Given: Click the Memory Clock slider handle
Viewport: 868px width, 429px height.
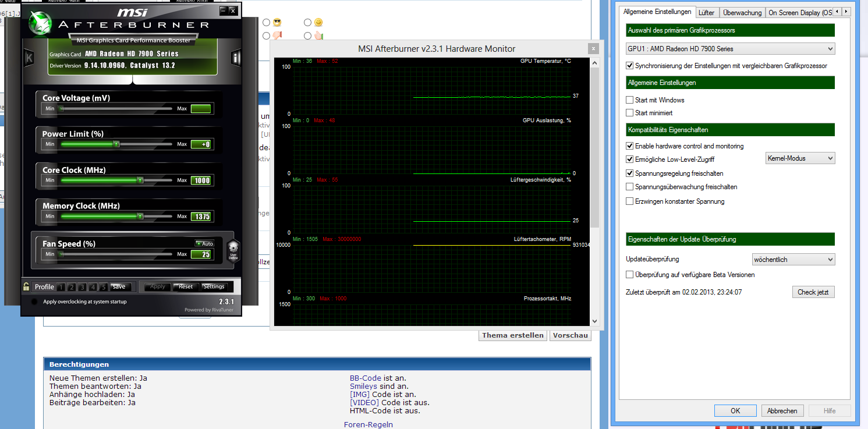Looking at the screenshot, I should (140, 217).
